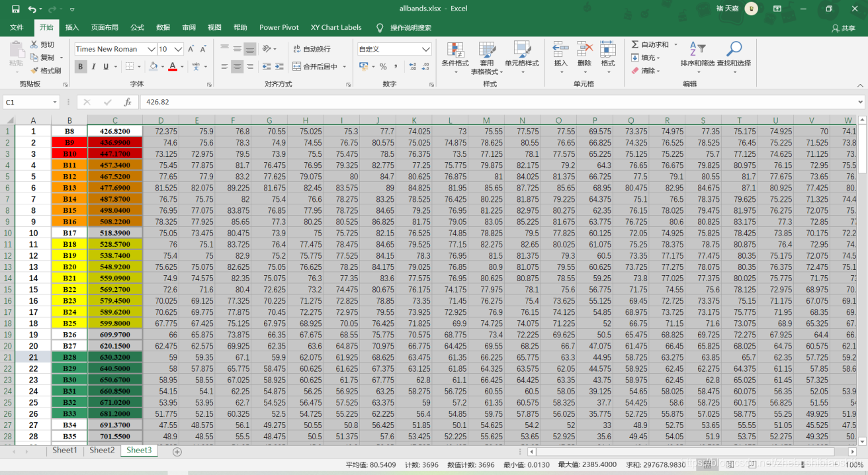868x475 pixels.
Task: Switch to Sheet1 worksheet tab
Action: coord(65,451)
